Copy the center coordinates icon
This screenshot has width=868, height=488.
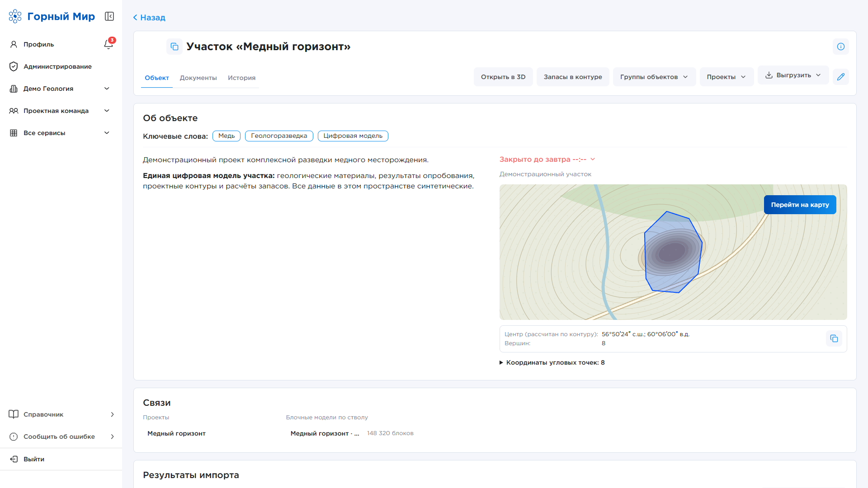(x=834, y=338)
